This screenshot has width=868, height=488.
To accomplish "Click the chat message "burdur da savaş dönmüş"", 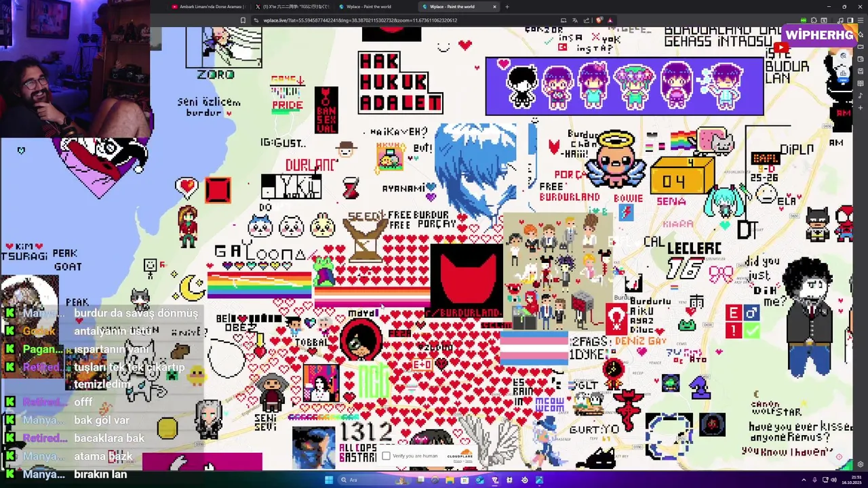I will click(136, 313).
